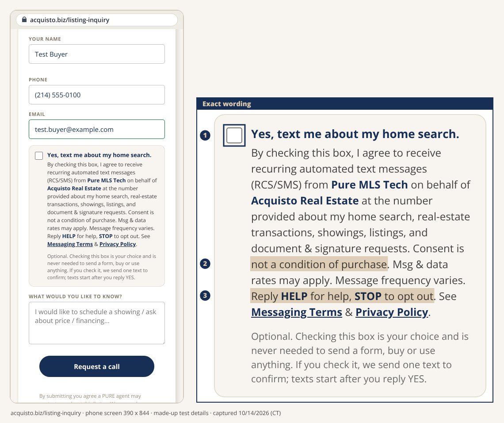Open Messaging Terms in Exact wording panel
Screen dimensions: 504x423
(297, 312)
